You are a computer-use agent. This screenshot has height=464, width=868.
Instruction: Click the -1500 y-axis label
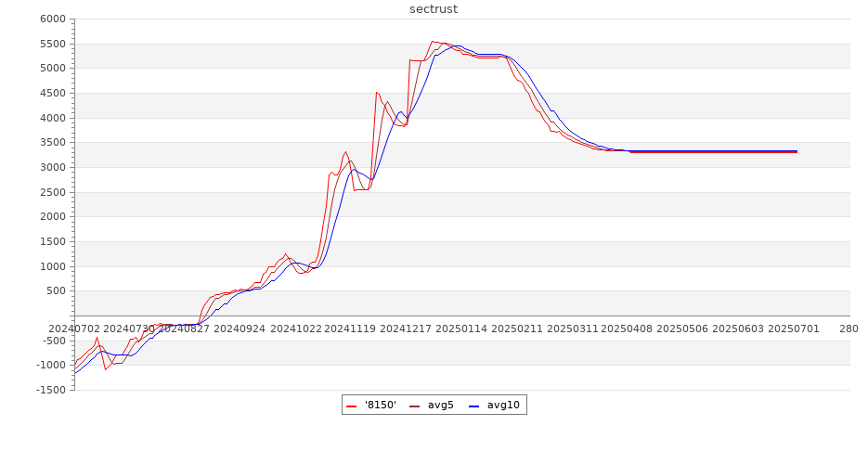tap(51, 390)
